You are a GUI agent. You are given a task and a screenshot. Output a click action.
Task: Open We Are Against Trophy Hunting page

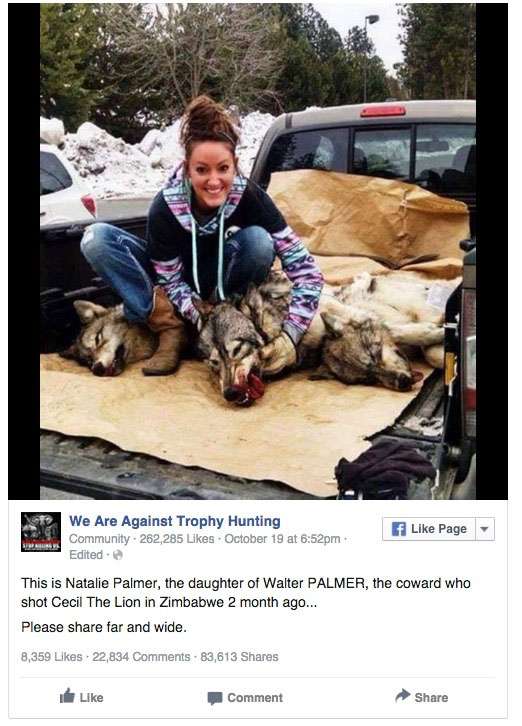pyautogui.click(x=175, y=521)
